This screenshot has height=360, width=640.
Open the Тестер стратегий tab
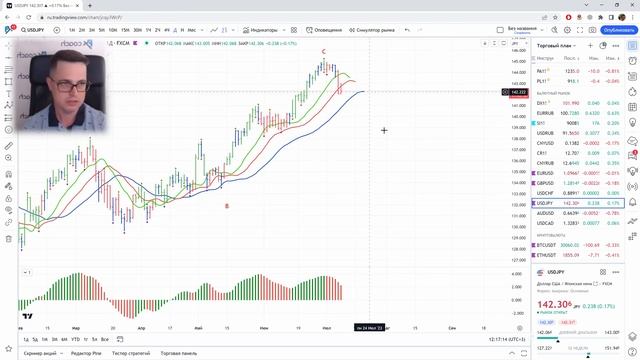131,353
